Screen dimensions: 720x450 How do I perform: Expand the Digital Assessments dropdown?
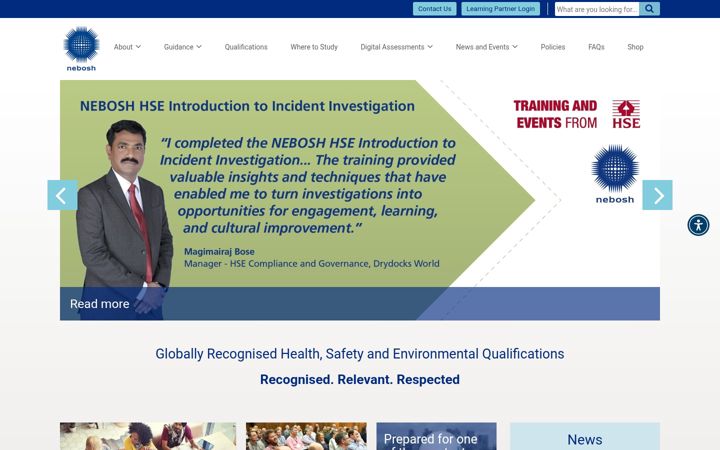pos(396,47)
